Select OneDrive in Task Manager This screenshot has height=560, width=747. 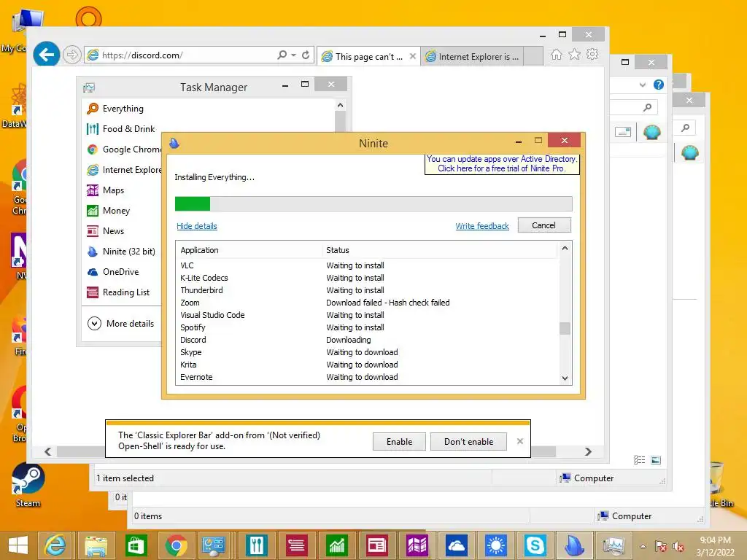[x=120, y=272]
